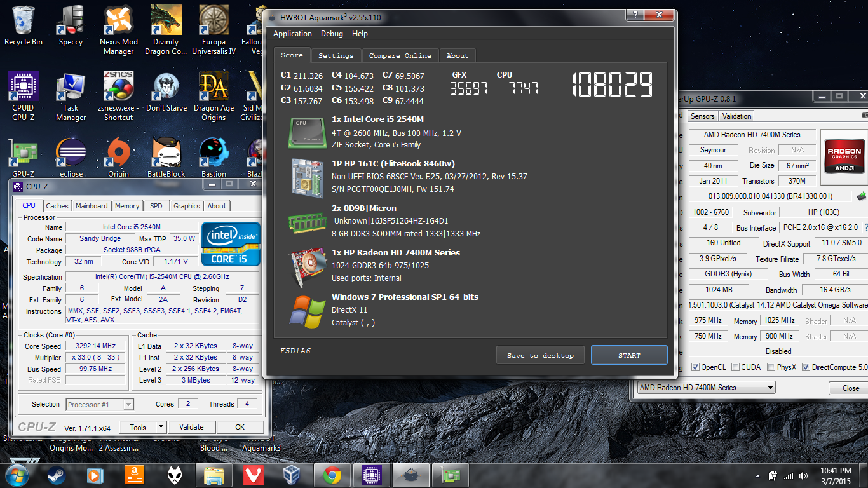Open Google Chrome from the taskbar
Screen dimensions: 868x488
click(331, 475)
